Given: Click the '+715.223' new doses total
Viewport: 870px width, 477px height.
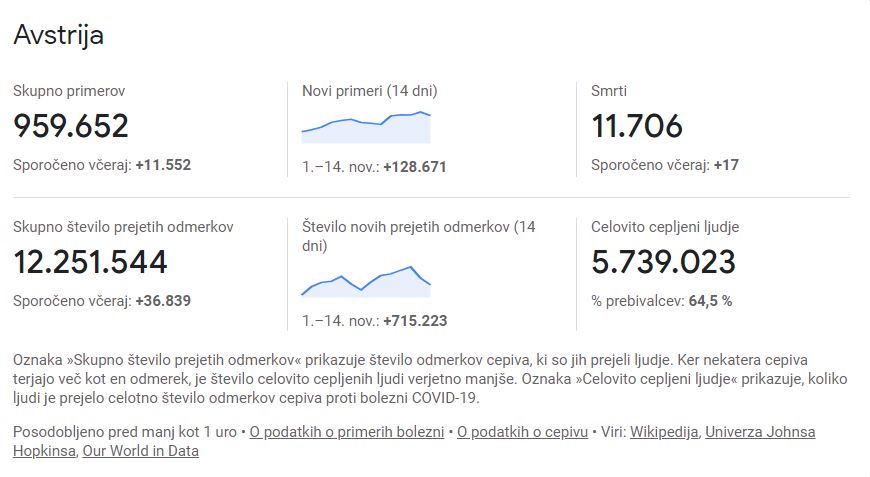Looking at the screenshot, I should point(415,321).
